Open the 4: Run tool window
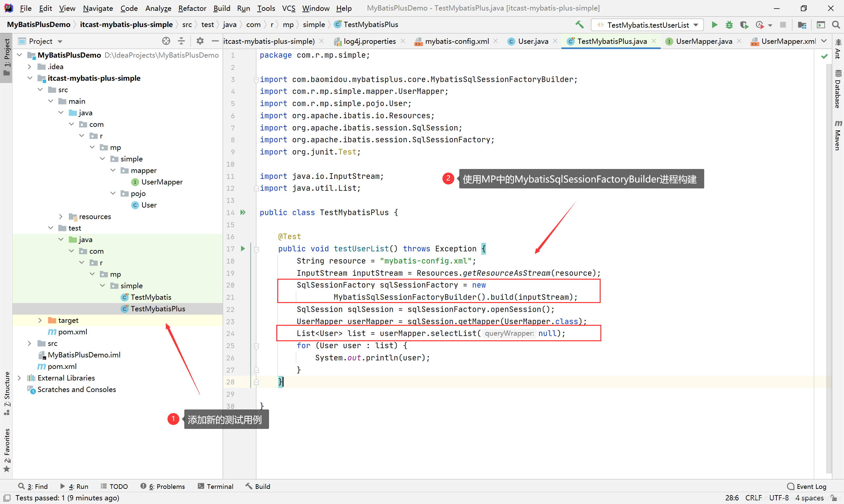This screenshot has width=844, height=504. click(74, 486)
